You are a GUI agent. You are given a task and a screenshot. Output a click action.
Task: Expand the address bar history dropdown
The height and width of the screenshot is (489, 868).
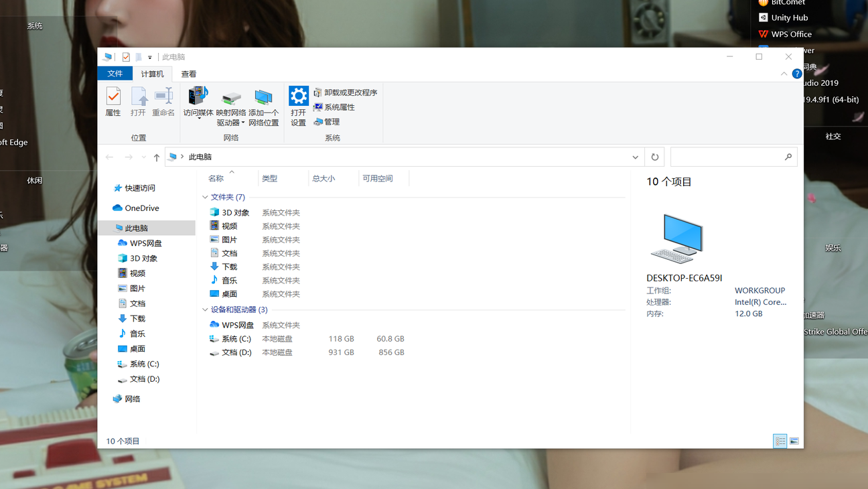point(635,157)
